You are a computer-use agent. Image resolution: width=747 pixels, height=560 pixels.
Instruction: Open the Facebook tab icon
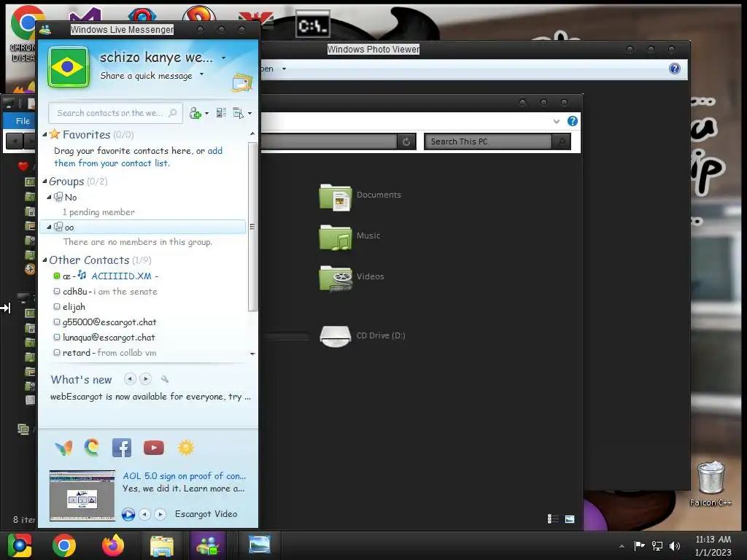tap(122, 448)
